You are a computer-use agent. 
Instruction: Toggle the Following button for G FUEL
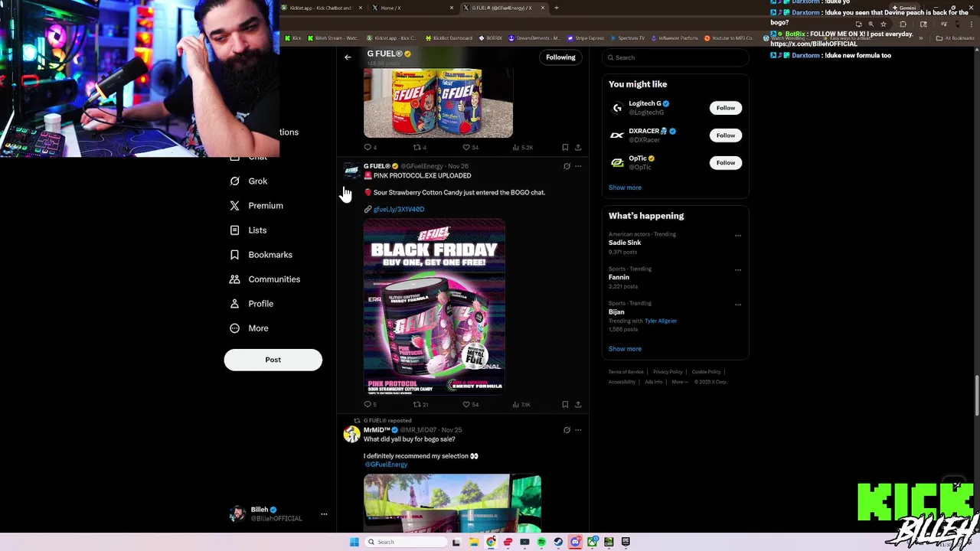tap(560, 57)
